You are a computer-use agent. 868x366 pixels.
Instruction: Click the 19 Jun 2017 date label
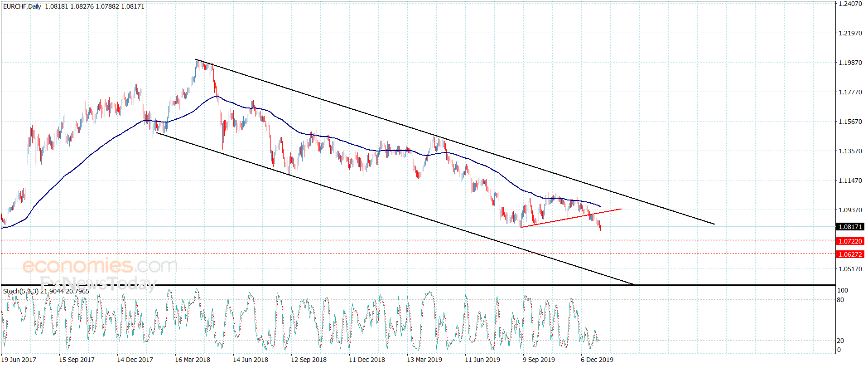(19, 360)
